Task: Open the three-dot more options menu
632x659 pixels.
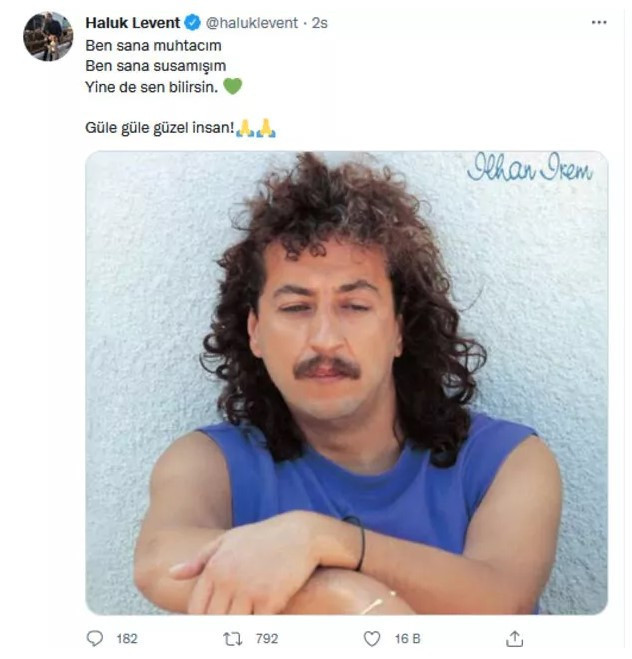Action: pos(598,22)
